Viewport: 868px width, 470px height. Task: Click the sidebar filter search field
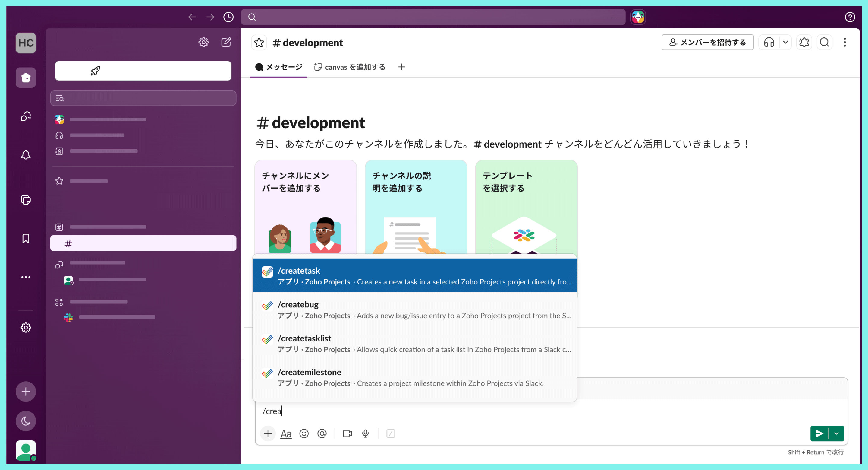(143, 98)
